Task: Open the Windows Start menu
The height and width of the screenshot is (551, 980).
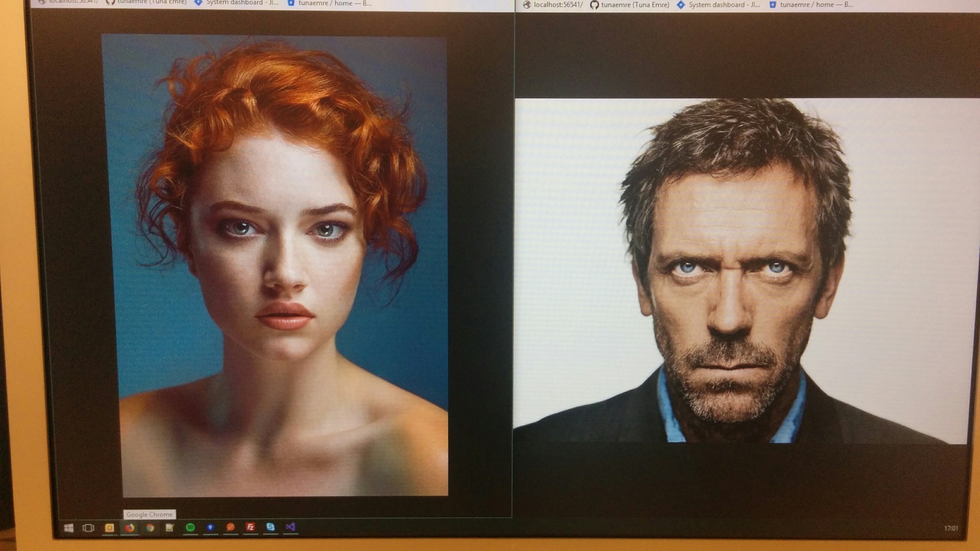Action: (x=69, y=528)
